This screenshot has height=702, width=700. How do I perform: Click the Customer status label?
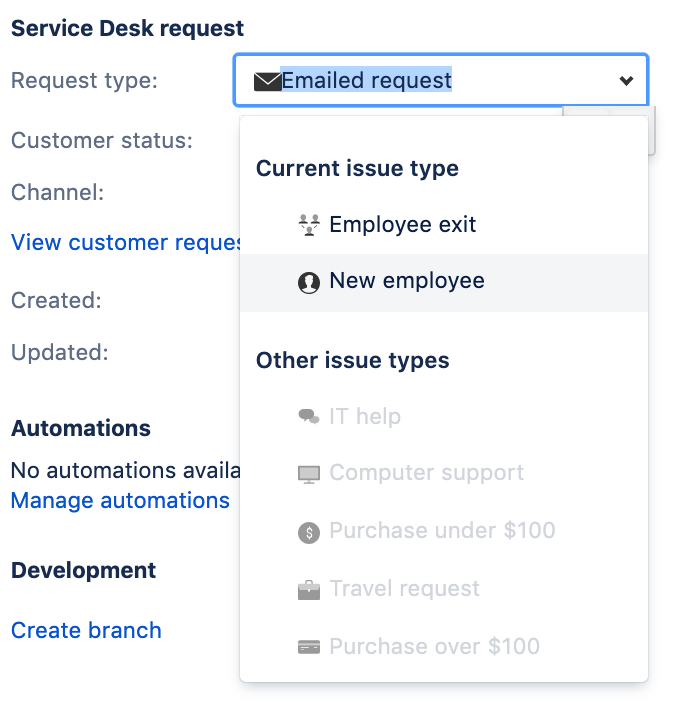(x=102, y=141)
